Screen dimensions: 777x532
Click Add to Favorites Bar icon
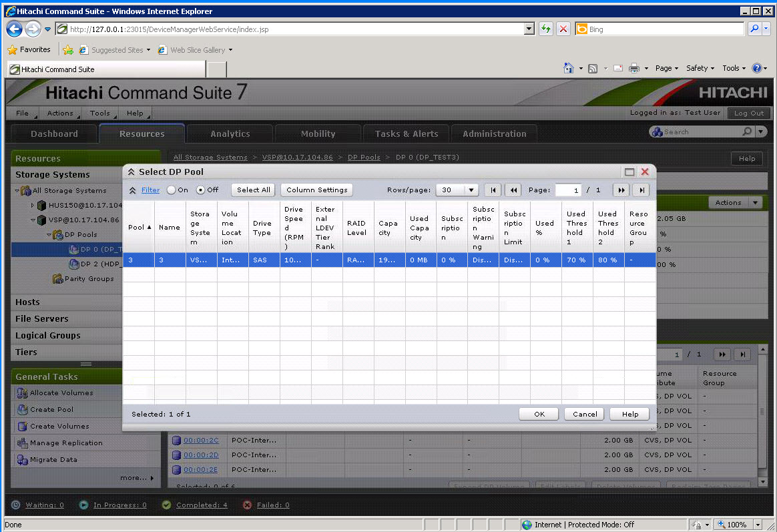pyautogui.click(x=68, y=49)
